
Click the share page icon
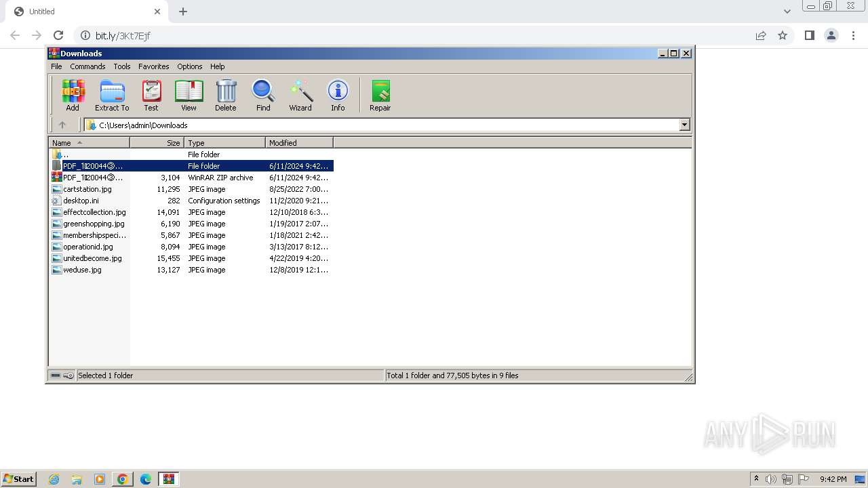click(x=761, y=35)
